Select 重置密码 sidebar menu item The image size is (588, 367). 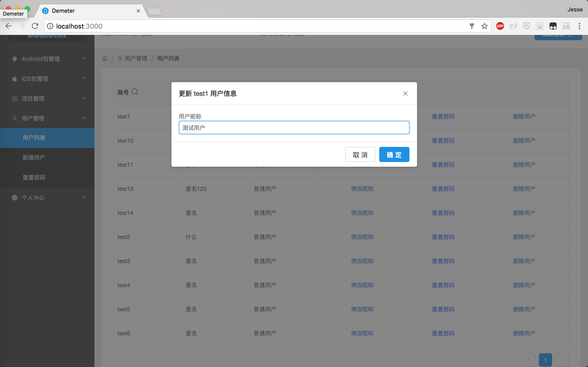point(34,178)
